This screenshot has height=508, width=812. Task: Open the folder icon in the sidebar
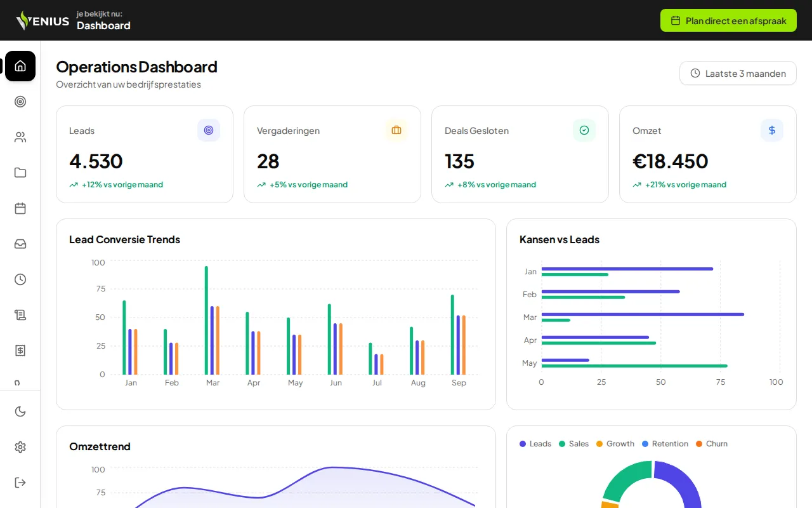pyautogui.click(x=20, y=173)
